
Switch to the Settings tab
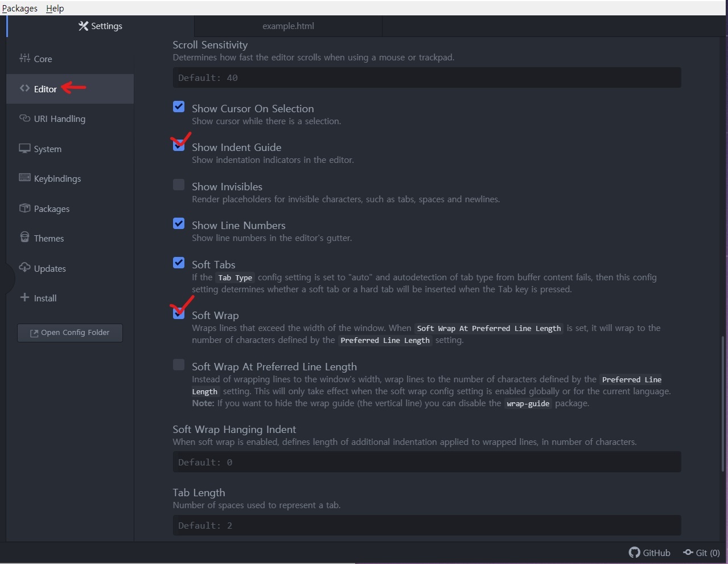point(100,26)
